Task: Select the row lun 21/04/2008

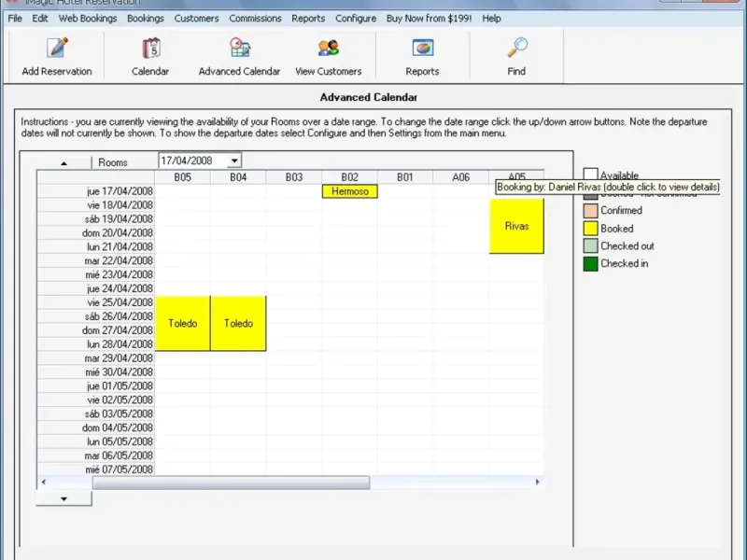Action: (x=96, y=246)
